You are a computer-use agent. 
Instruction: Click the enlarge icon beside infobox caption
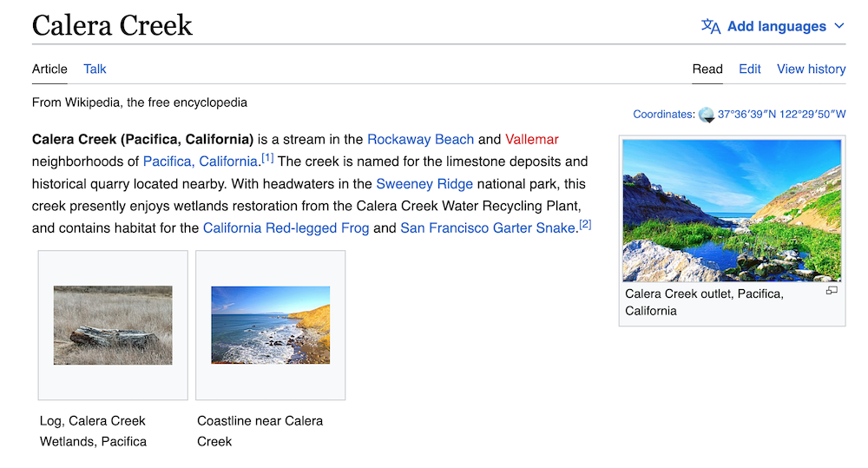(832, 291)
